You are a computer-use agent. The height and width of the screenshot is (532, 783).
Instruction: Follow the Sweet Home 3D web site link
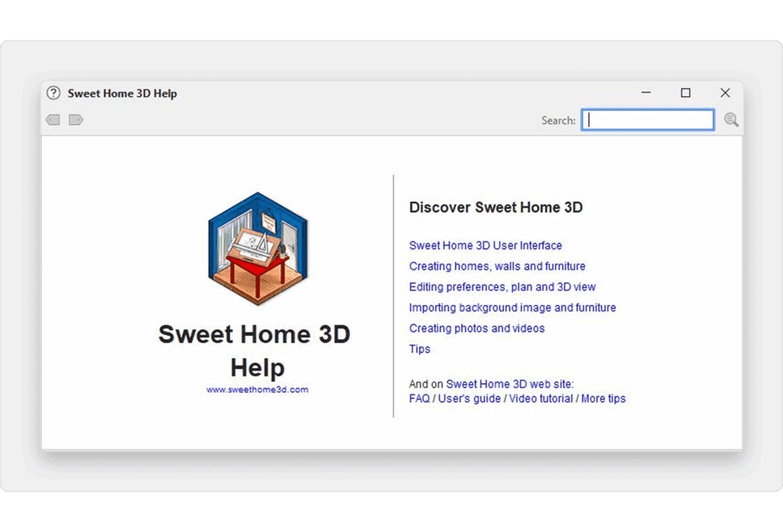508,384
